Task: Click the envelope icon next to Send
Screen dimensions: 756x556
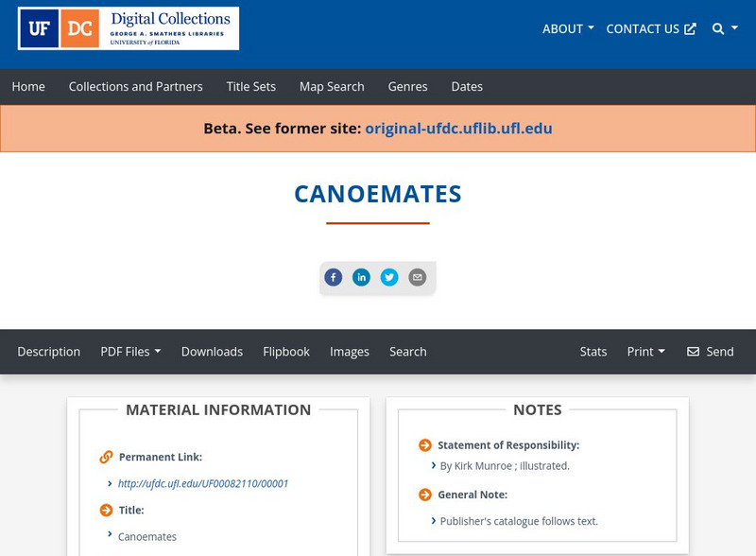Action: tap(693, 352)
